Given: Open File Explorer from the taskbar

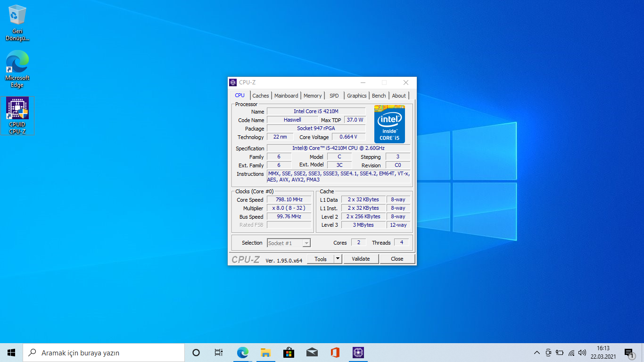Looking at the screenshot, I should [265, 353].
